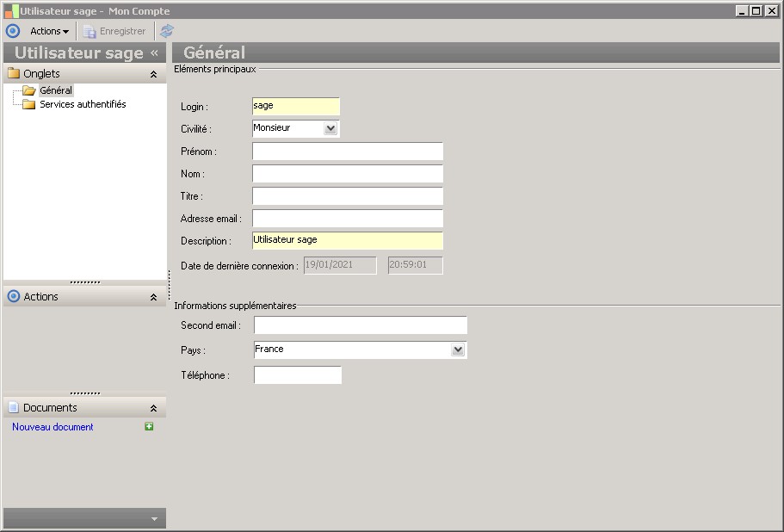Click into the Prénom field
Viewport: 784px width, 532px height.
(347, 152)
